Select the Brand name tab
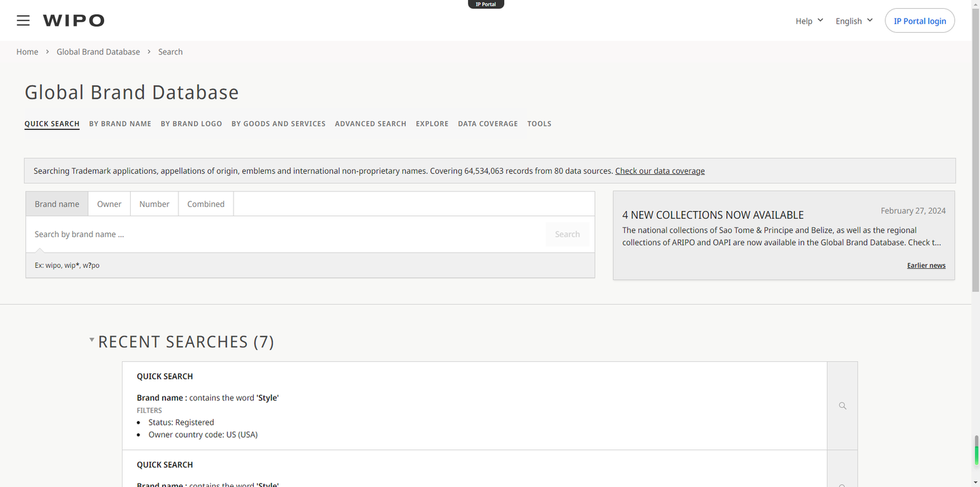The height and width of the screenshot is (487, 980). click(57, 204)
